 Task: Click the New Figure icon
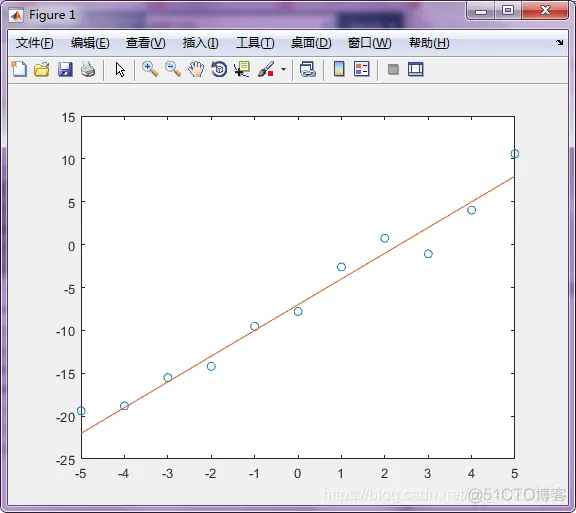point(19,69)
